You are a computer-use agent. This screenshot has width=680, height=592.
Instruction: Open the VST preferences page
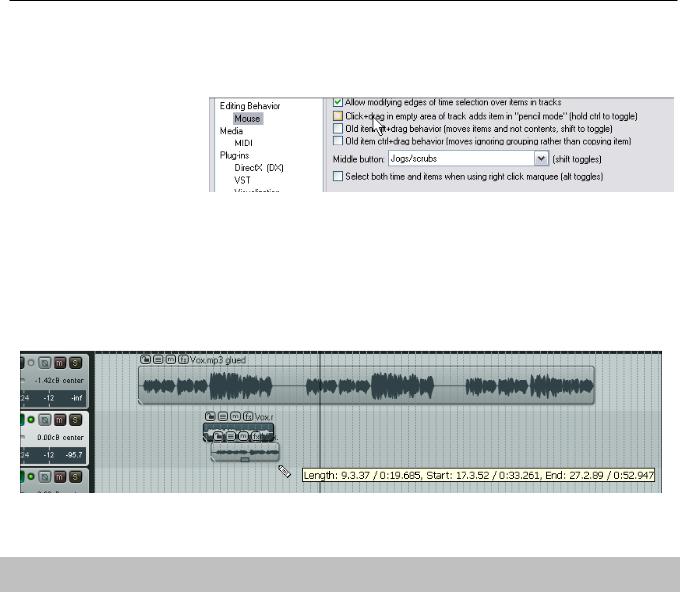pyautogui.click(x=242, y=180)
